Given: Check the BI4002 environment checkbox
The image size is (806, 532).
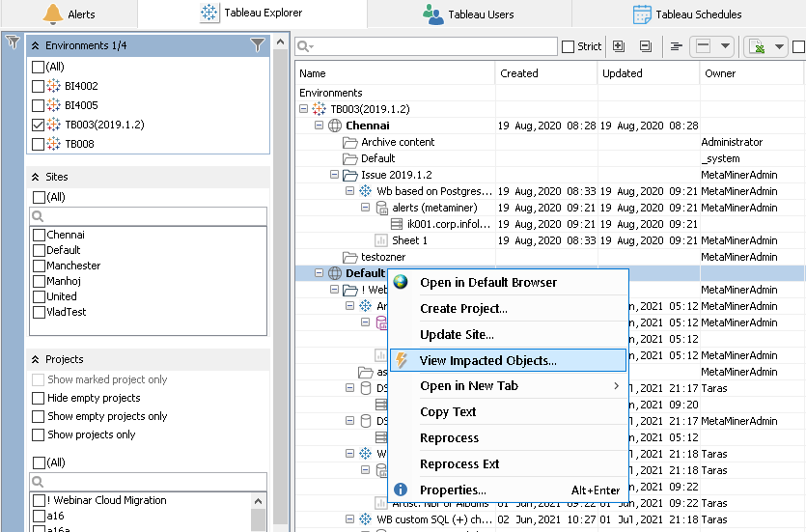Looking at the screenshot, I should (38, 86).
